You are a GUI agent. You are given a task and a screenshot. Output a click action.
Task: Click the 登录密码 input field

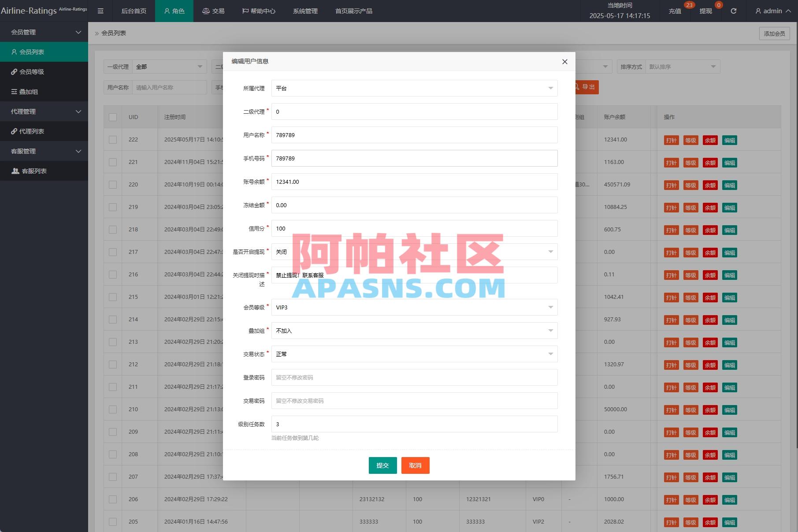[x=414, y=377]
